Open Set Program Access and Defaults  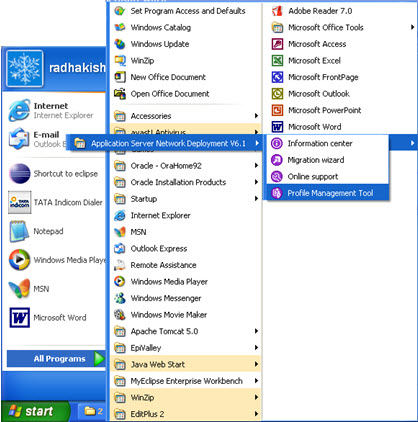coord(185,11)
